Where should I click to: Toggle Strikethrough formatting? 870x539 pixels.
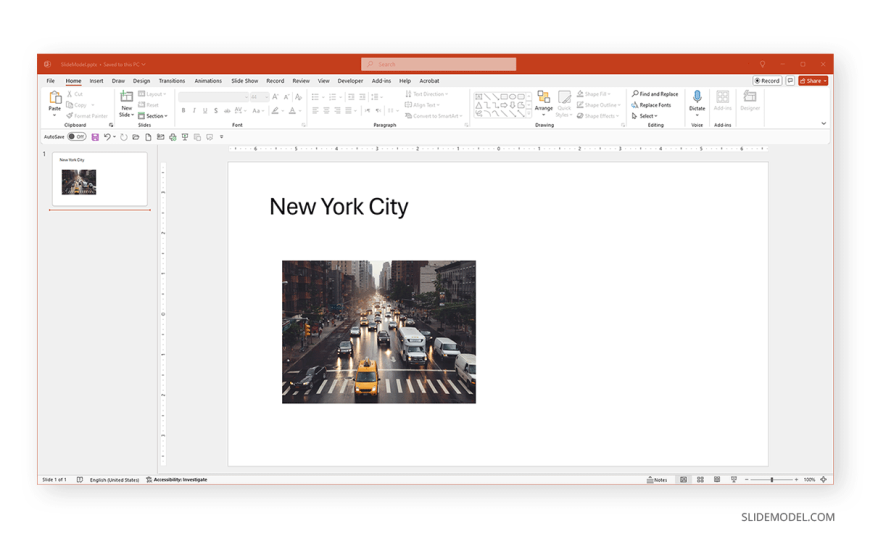pos(227,111)
